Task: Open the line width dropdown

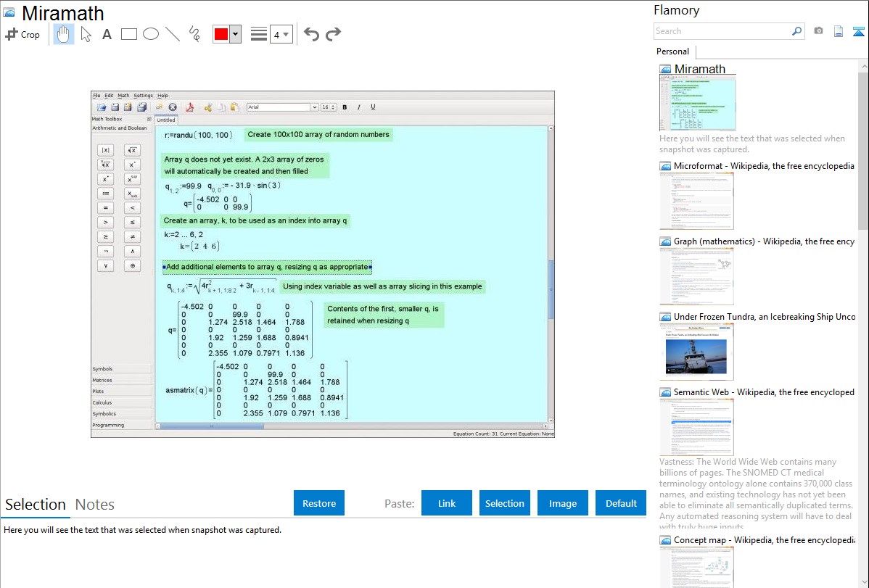Action: [281, 34]
